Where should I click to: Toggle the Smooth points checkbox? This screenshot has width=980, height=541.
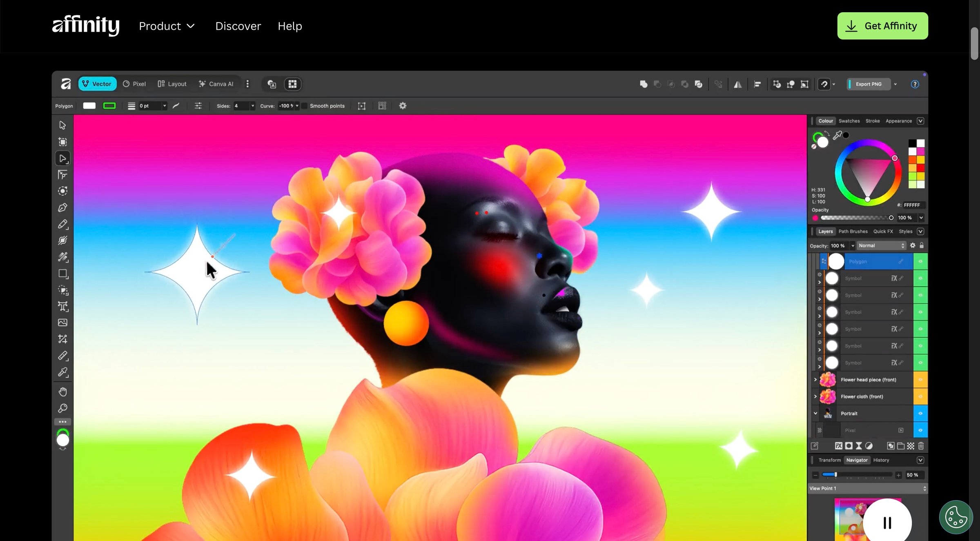coord(304,106)
